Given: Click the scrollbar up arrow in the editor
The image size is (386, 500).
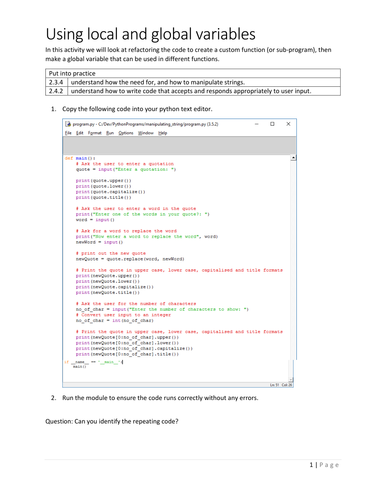Looking at the screenshot, I should coord(293,158).
